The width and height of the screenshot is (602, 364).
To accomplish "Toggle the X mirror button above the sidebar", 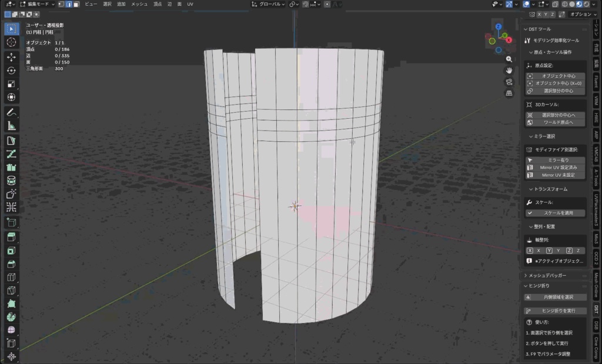I will click(539, 14).
